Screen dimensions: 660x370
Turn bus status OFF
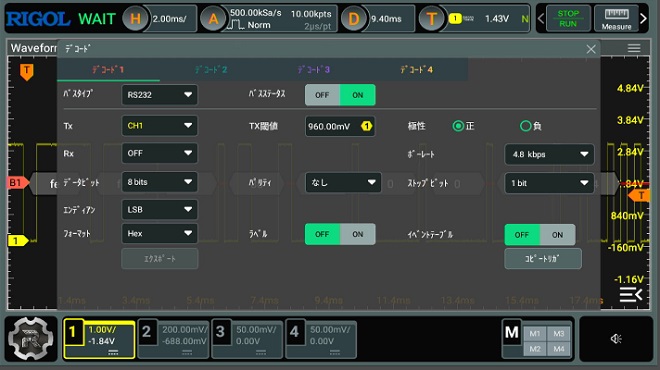point(322,95)
